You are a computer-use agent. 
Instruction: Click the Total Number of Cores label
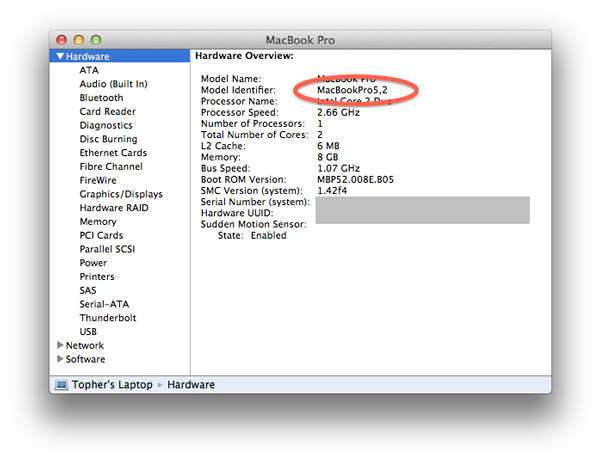(x=255, y=135)
